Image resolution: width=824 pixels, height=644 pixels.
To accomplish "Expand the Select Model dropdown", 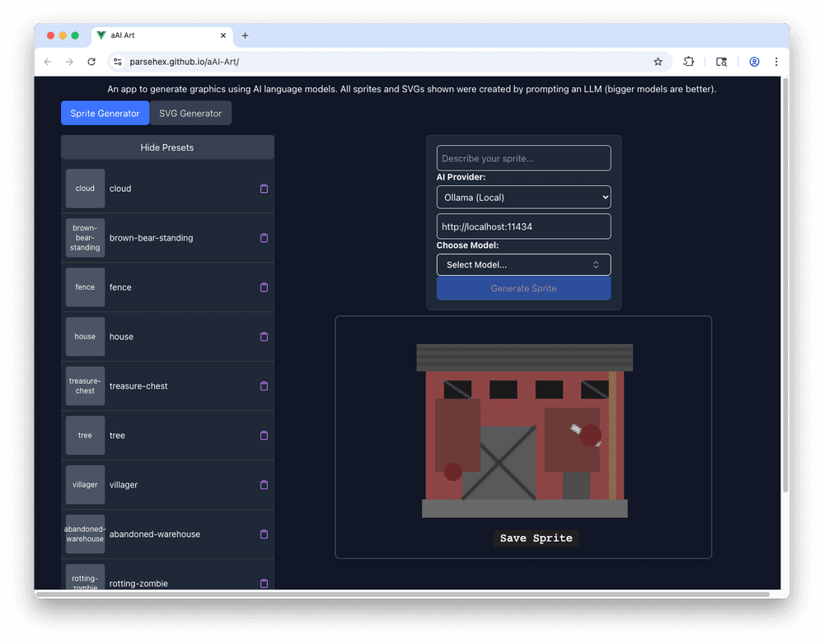I will point(523,264).
